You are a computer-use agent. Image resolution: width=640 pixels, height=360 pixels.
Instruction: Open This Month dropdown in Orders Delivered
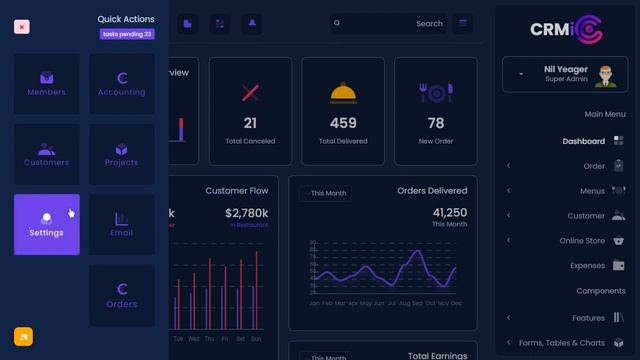[325, 193]
